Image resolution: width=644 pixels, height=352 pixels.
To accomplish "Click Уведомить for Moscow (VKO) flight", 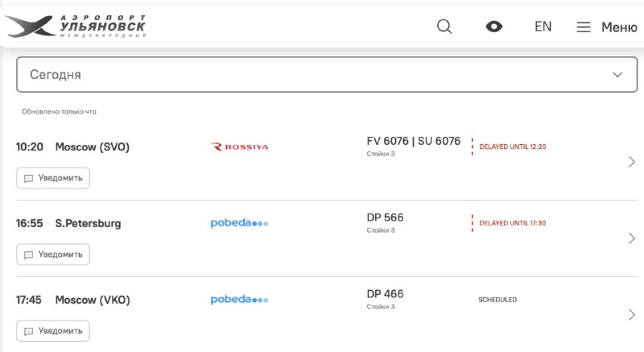I will coord(53,330).
